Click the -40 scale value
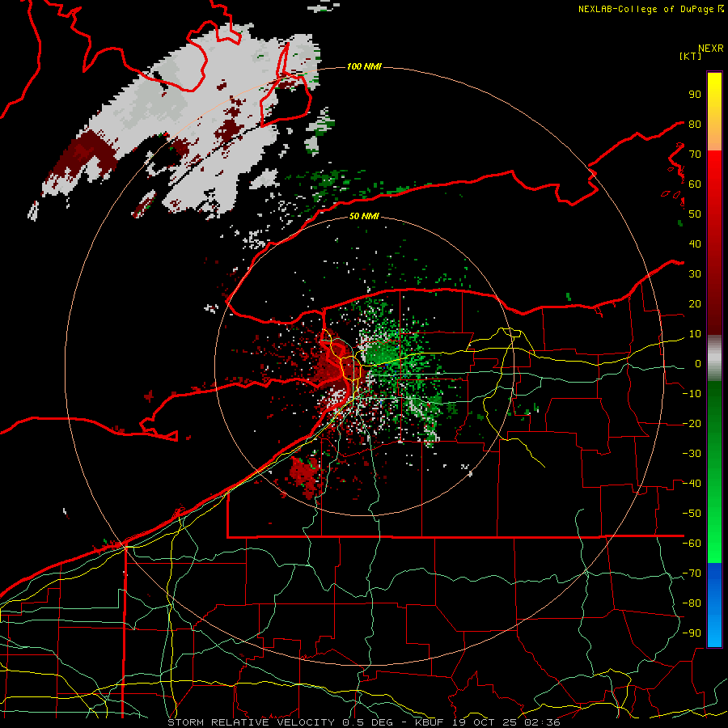This screenshot has height=728, width=728. click(692, 484)
